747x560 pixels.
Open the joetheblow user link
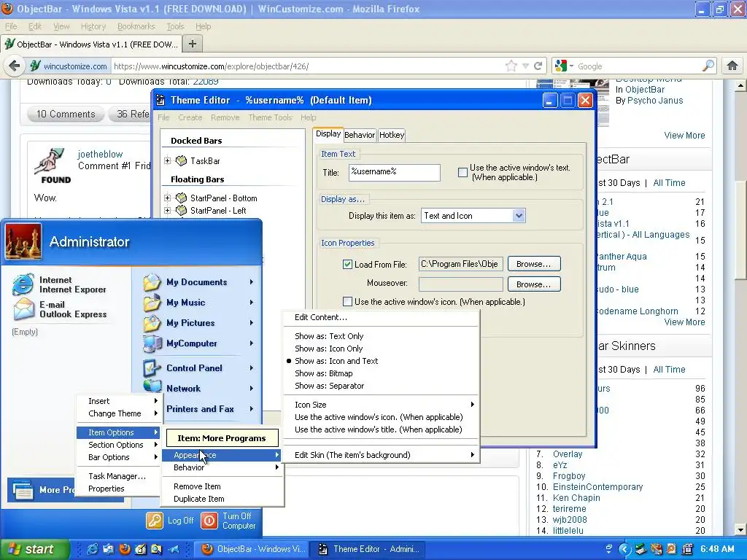pyautogui.click(x=100, y=154)
